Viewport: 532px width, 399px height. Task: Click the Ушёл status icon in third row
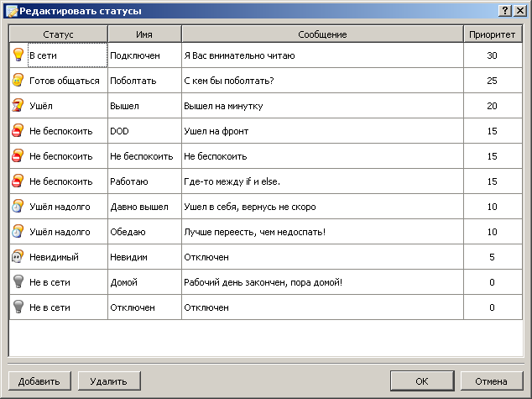click(x=18, y=106)
